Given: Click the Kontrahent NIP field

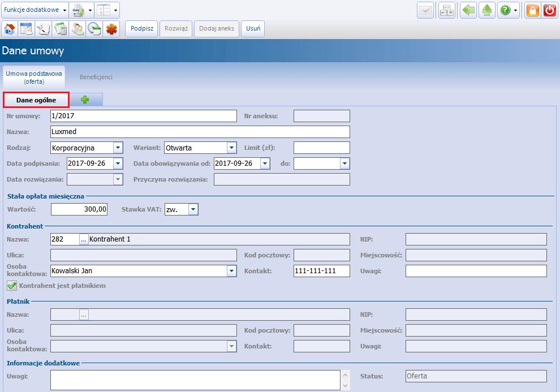Looking at the screenshot, I should pyautogui.click(x=476, y=239).
